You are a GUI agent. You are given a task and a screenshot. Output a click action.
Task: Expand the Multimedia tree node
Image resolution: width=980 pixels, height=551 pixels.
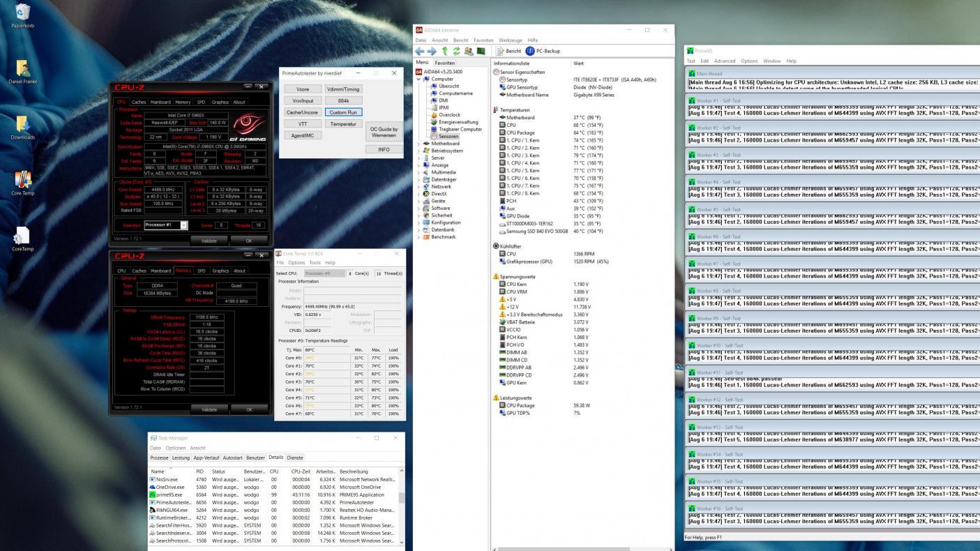419,172
